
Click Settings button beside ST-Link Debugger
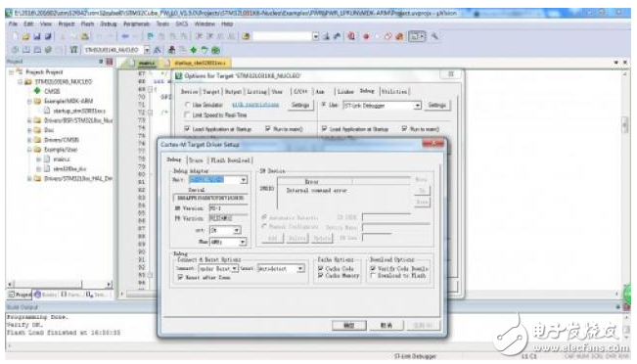(436, 106)
